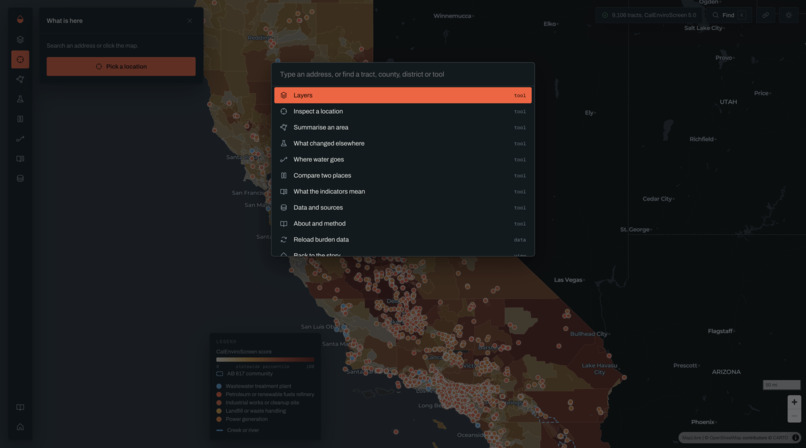This screenshot has width=806, height=448.
Task: Click the polygon icon beside Summarise an area
Action: 284,127
